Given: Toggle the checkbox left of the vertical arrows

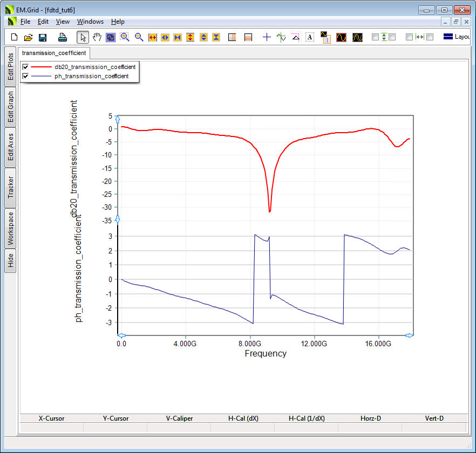Looking at the screenshot, I should pos(375,37).
